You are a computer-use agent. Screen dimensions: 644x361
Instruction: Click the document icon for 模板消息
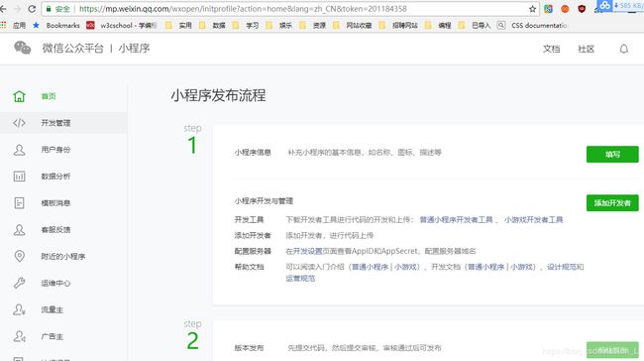point(19,203)
